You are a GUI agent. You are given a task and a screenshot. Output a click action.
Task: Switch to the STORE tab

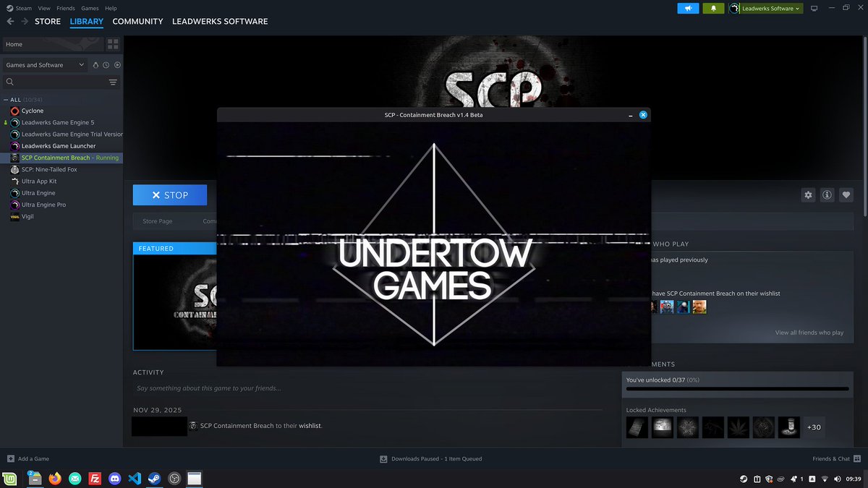click(47, 21)
